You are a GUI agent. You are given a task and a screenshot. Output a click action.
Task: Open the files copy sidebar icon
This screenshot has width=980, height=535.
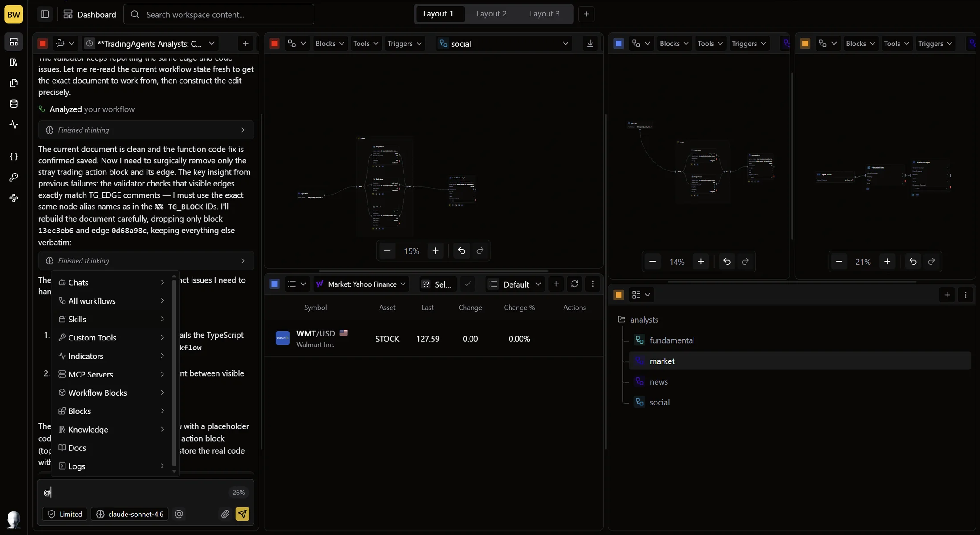click(13, 83)
